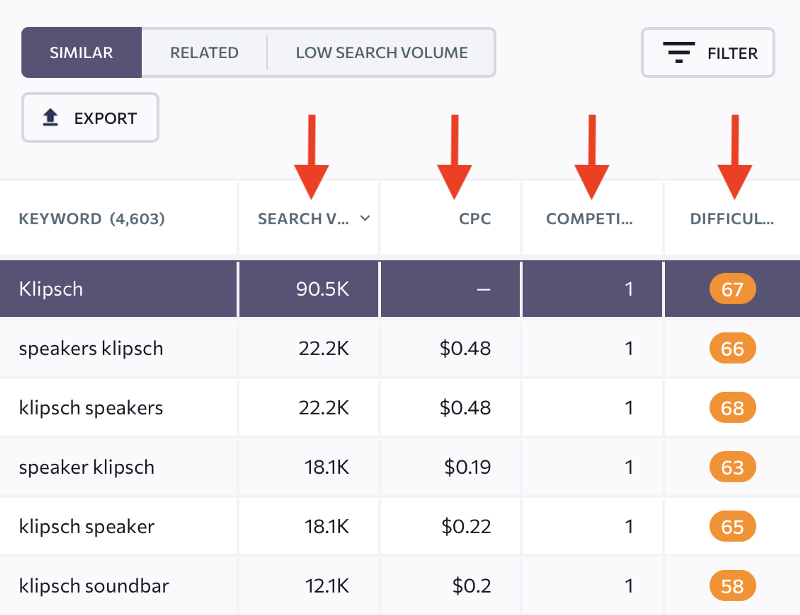Select the 'klipsch speakers' keyword

point(91,408)
